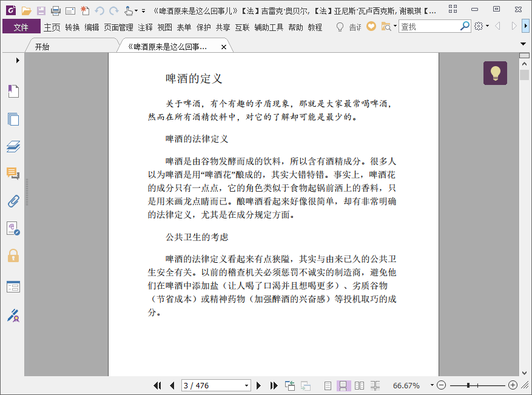Go to the first page
Image resolution: width=532 pixels, height=395 pixels.
tap(157, 385)
